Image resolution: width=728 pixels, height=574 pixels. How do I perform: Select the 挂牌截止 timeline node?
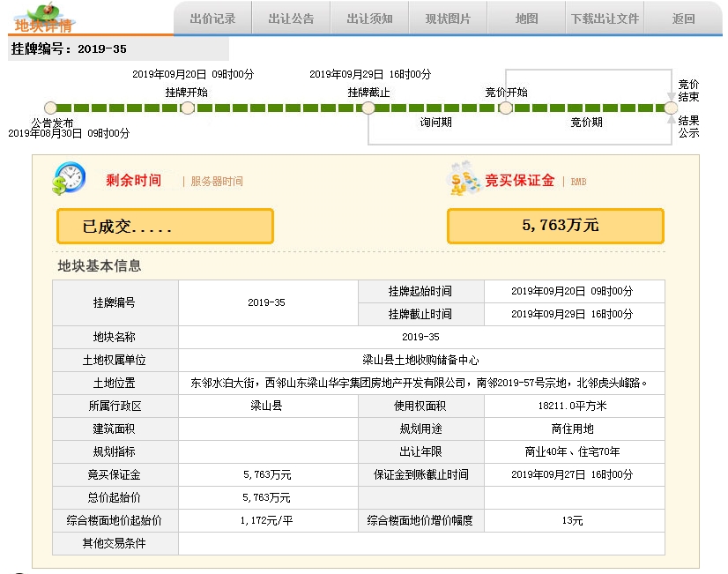pyautogui.click(x=368, y=108)
